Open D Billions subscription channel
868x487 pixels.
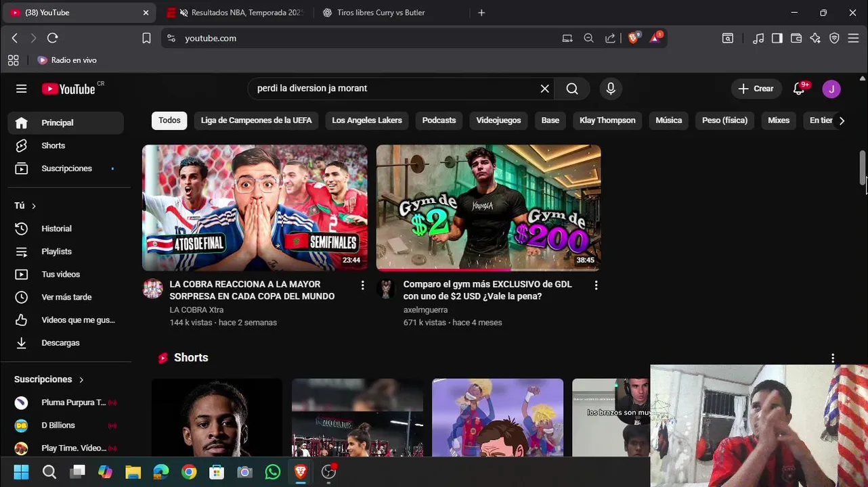66,425
